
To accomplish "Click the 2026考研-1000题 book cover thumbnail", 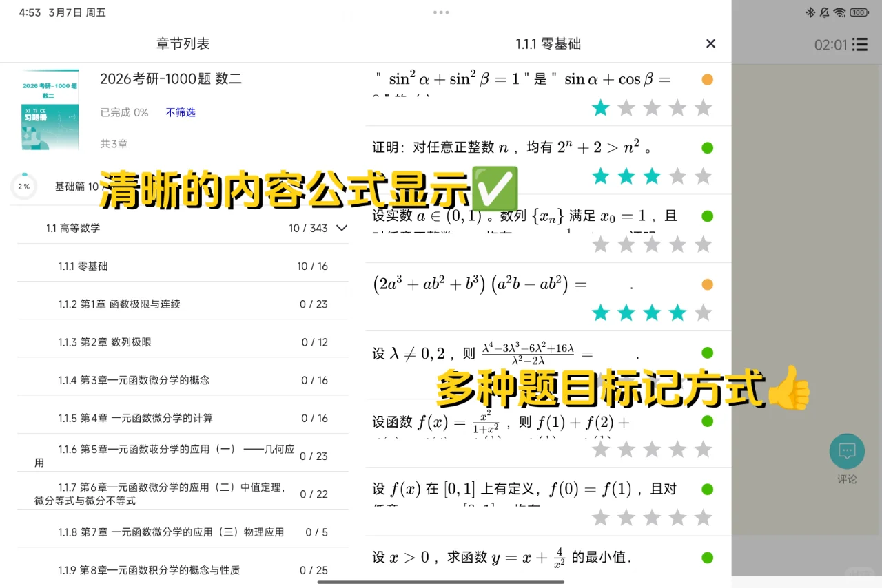I will tap(50, 109).
